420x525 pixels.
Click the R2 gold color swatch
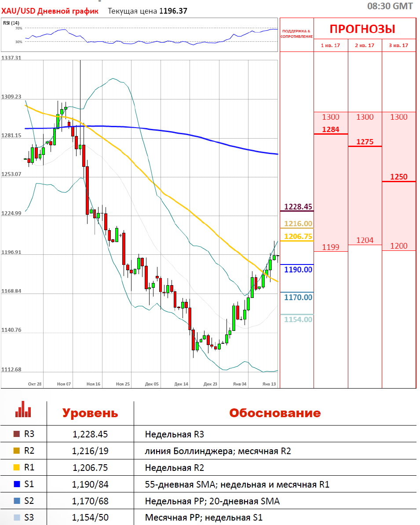17,451
